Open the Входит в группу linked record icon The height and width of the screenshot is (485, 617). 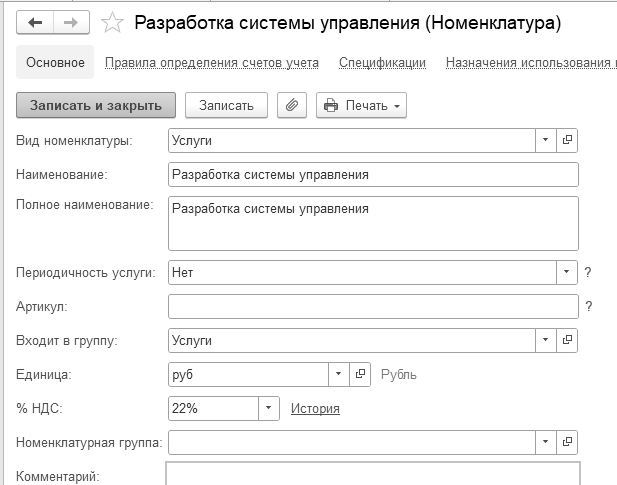click(568, 341)
